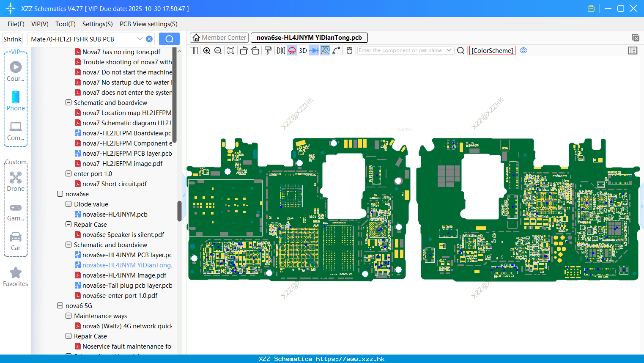Open the Tool(T) menu
The width and height of the screenshot is (644, 363).
(x=66, y=24)
